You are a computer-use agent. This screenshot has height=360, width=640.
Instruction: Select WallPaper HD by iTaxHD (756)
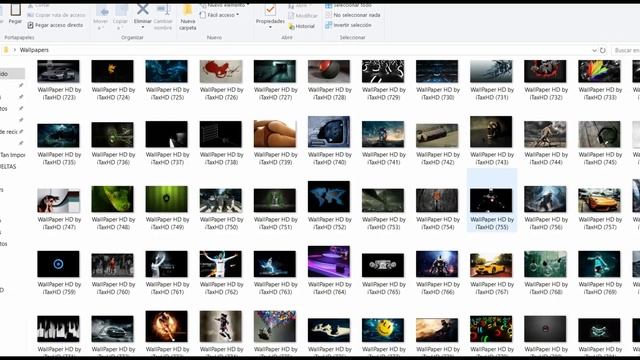coord(545,208)
